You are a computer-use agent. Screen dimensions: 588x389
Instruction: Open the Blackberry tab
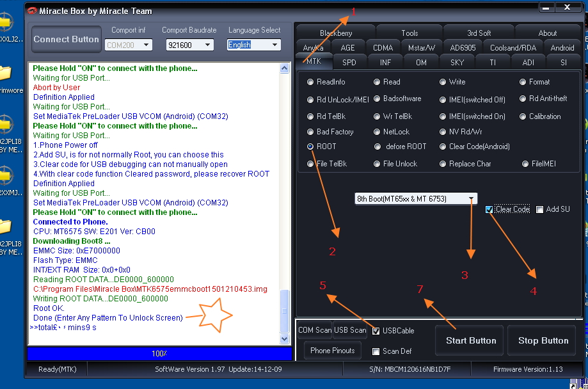[x=336, y=33]
